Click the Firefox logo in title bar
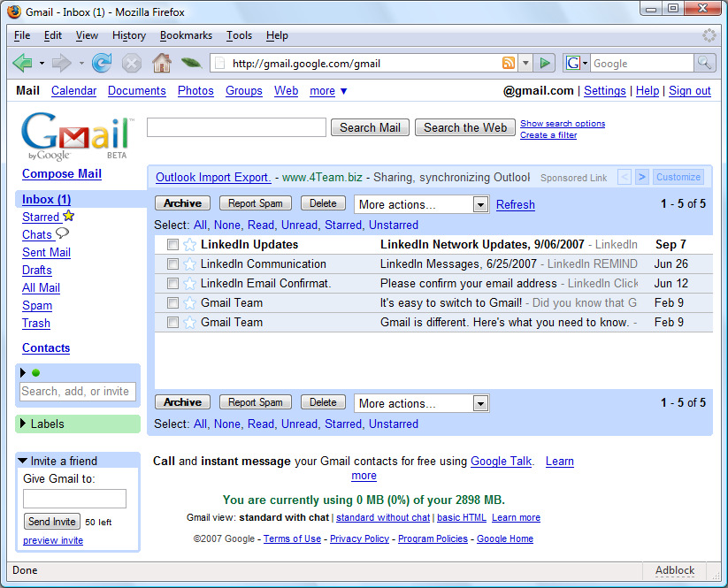 pyautogui.click(x=14, y=11)
